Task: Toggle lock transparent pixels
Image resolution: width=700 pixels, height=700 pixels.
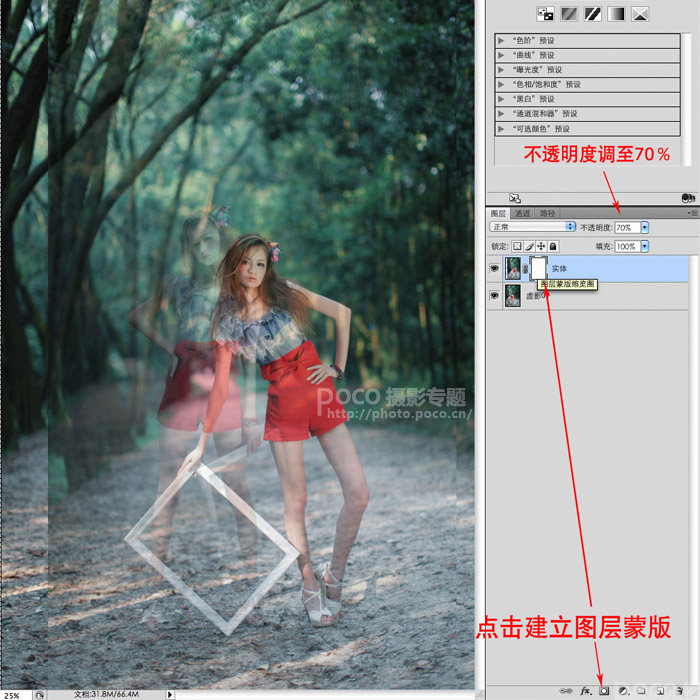Action: pyautogui.click(x=517, y=246)
